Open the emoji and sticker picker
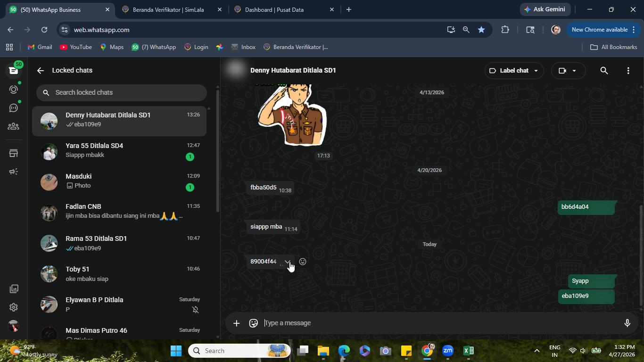Screen dimensions: 644x362 [254, 323]
